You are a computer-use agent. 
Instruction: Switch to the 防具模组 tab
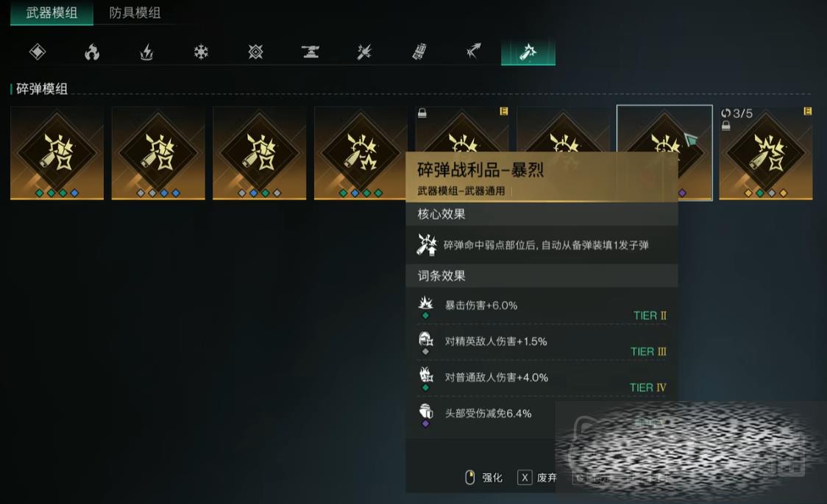(135, 13)
